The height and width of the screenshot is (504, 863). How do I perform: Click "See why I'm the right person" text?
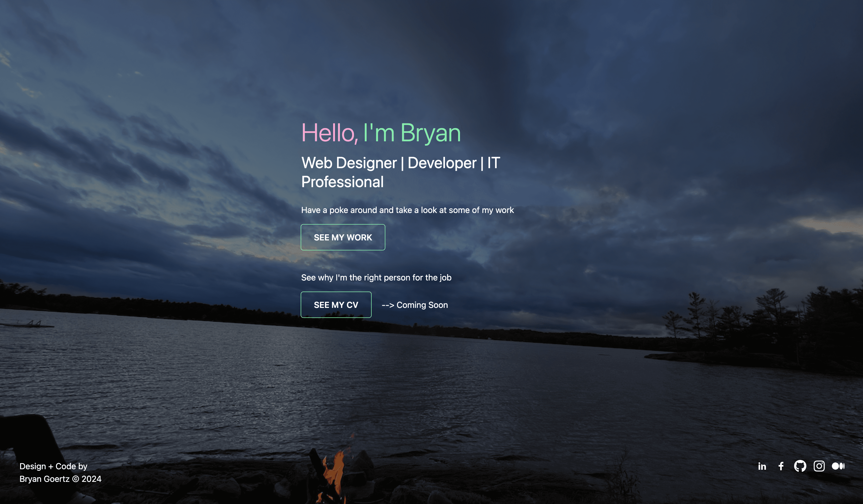(x=376, y=278)
